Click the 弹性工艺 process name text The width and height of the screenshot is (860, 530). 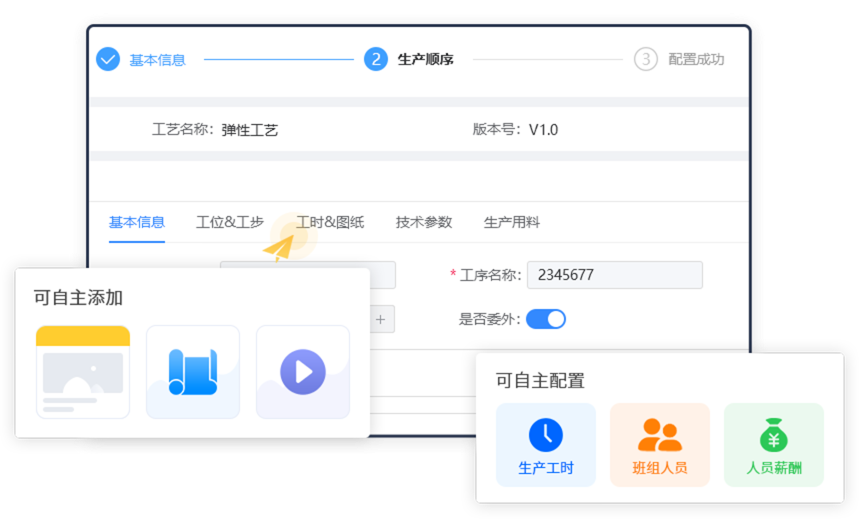(x=250, y=130)
